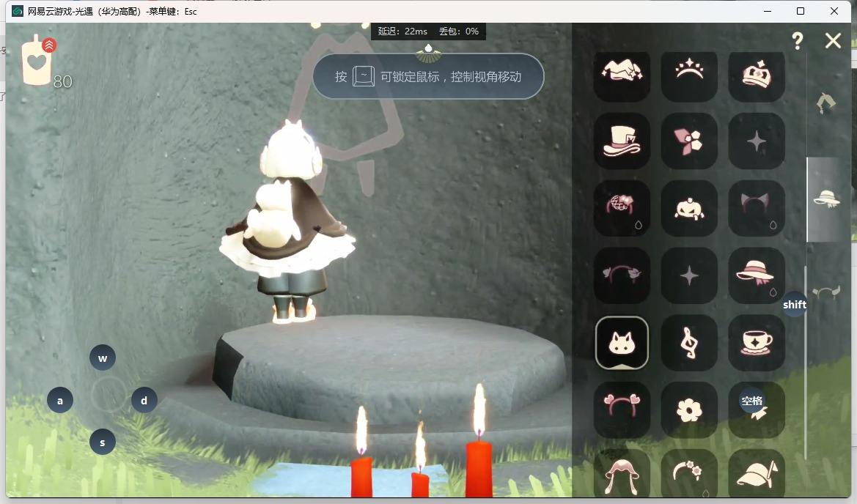Click the joystick center circle
The image size is (857, 504).
pos(108,394)
